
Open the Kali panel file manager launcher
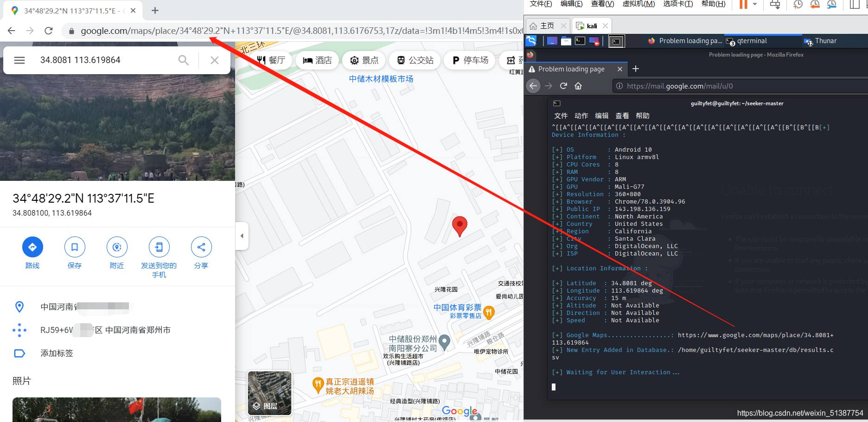[566, 41]
